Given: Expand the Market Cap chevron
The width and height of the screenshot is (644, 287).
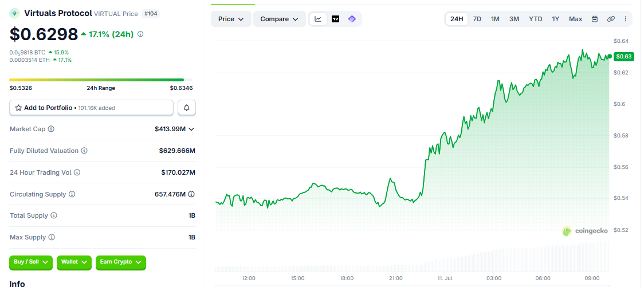Looking at the screenshot, I should click(191, 129).
